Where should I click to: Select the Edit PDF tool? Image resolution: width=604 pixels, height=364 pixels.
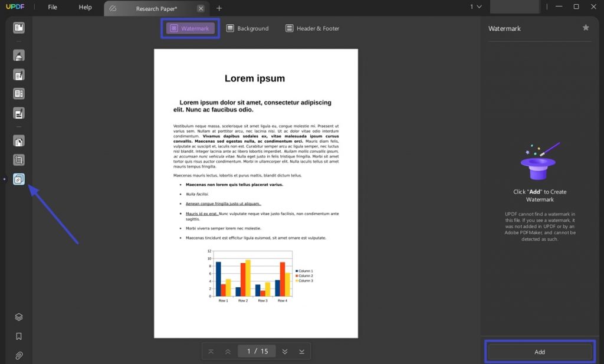(18, 74)
